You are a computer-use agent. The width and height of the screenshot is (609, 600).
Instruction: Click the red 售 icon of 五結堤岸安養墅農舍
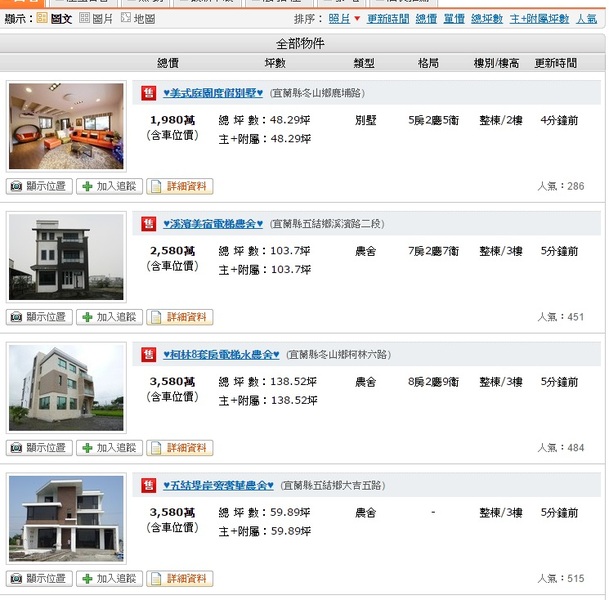(x=149, y=485)
